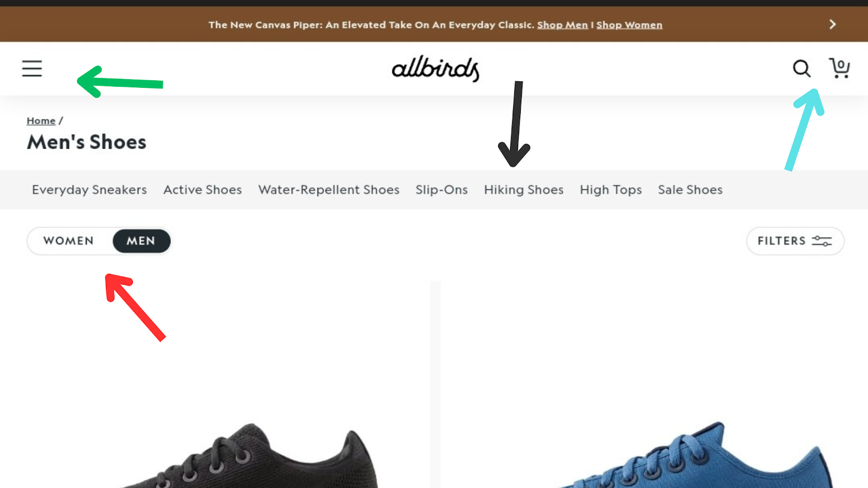Select Men in the gender toggle

[x=141, y=241]
